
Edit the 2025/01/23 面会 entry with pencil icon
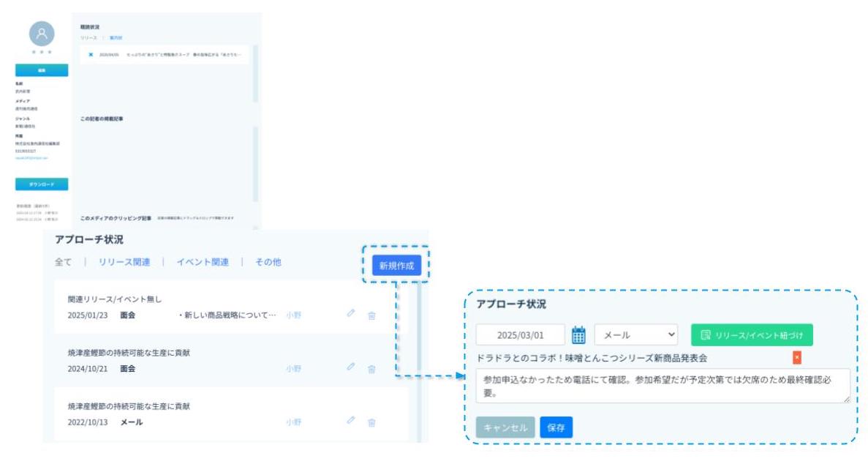point(351,313)
